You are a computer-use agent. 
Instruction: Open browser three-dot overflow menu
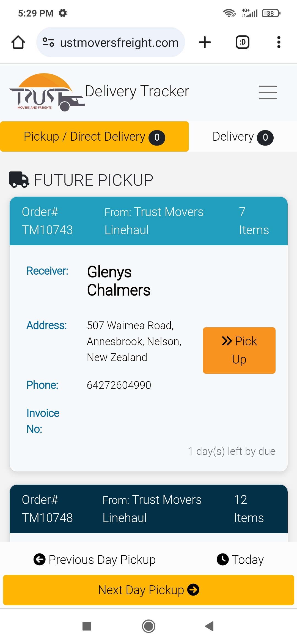279,42
